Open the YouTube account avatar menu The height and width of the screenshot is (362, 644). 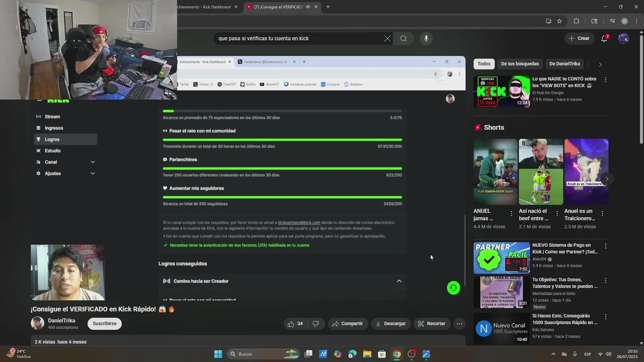(x=623, y=39)
